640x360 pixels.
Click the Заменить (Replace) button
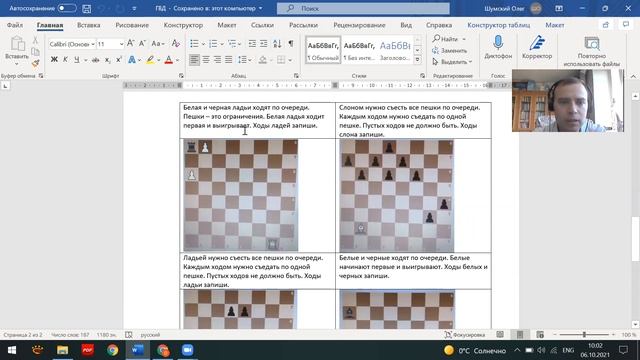pyautogui.click(x=449, y=51)
